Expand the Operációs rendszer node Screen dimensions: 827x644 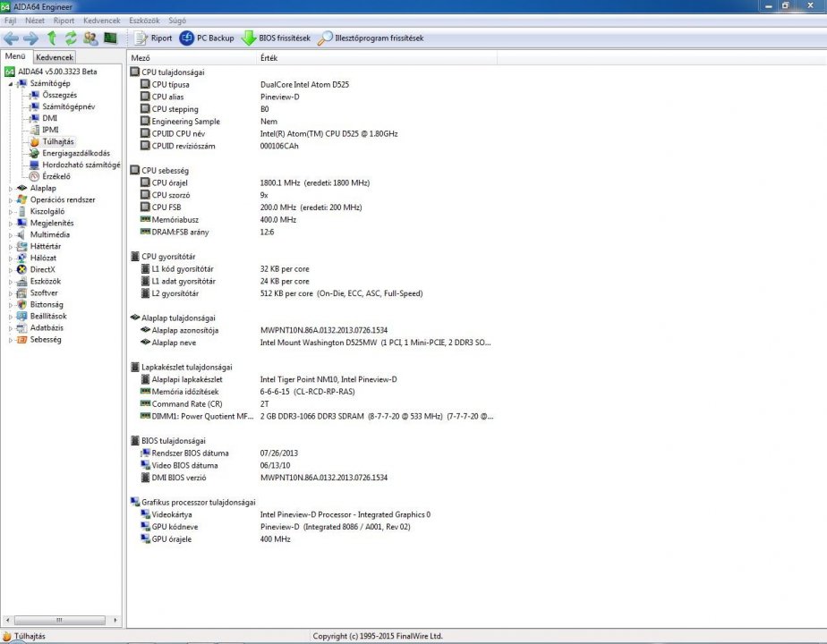[x=11, y=199]
